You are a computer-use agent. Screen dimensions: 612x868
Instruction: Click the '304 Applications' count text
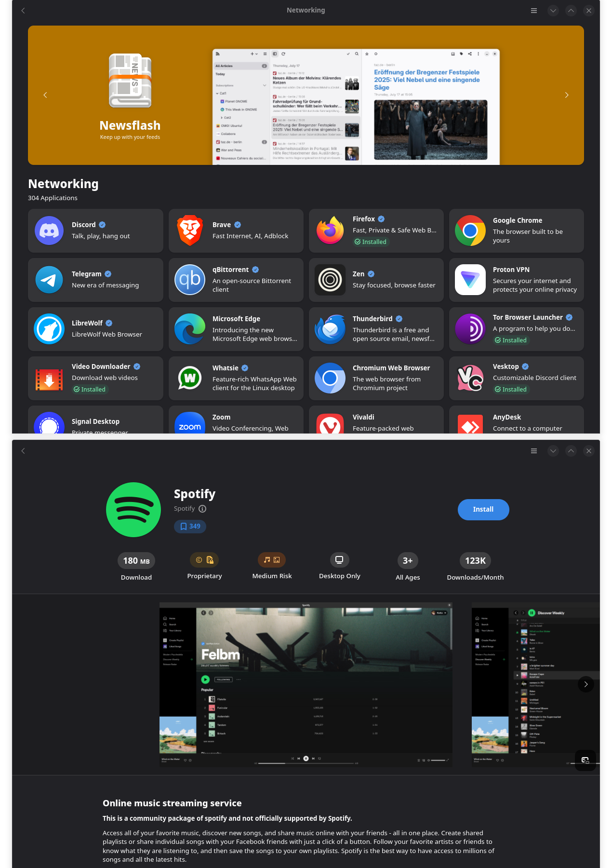click(x=53, y=198)
